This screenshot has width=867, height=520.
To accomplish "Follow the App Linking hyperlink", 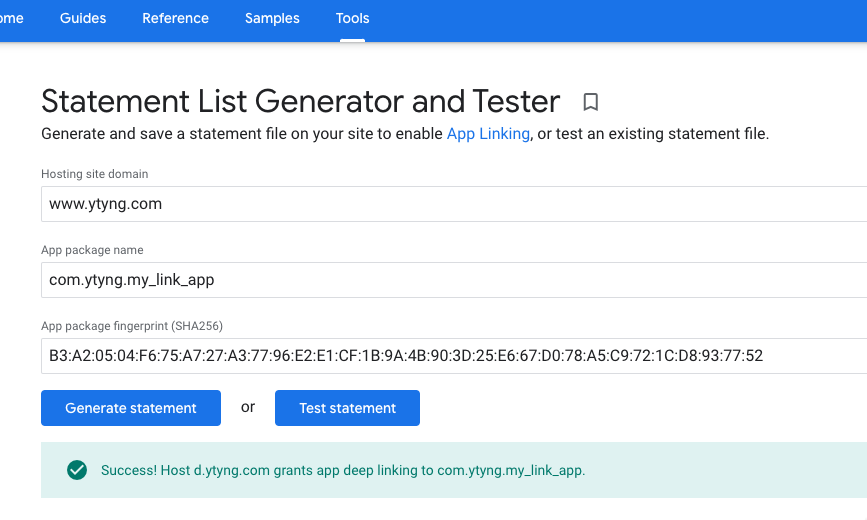I will (x=488, y=133).
